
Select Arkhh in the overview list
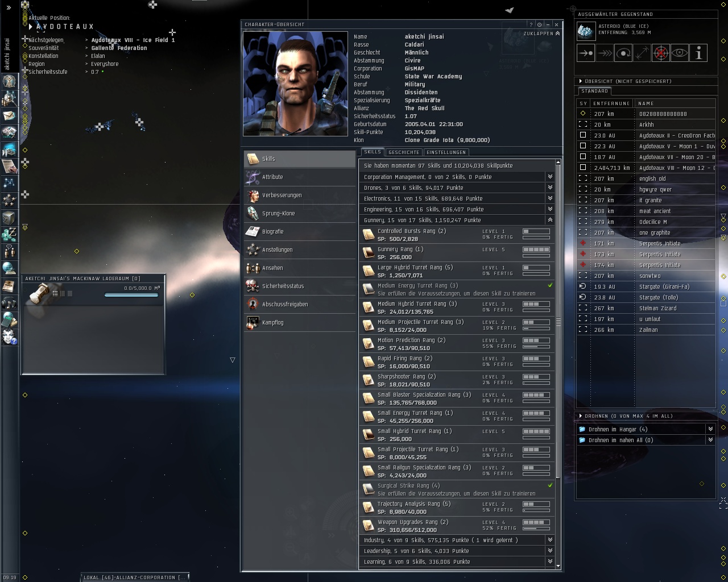coord(646,124)
